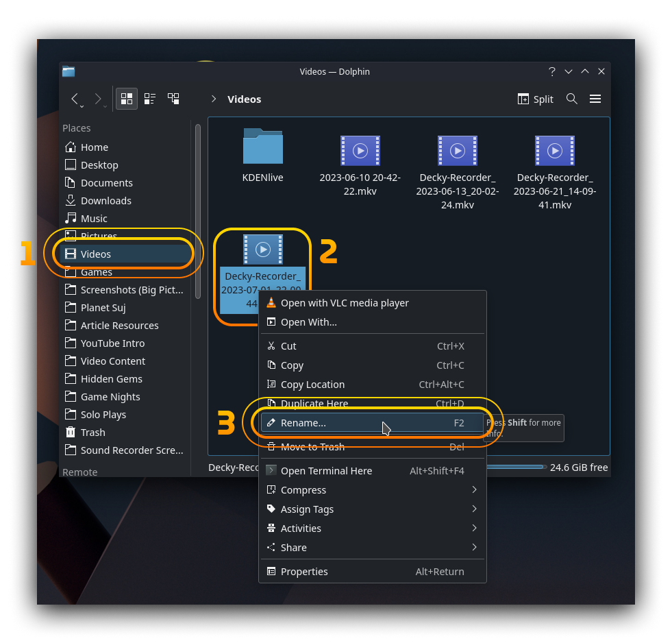Expand the Share submenu

(373, 548)
